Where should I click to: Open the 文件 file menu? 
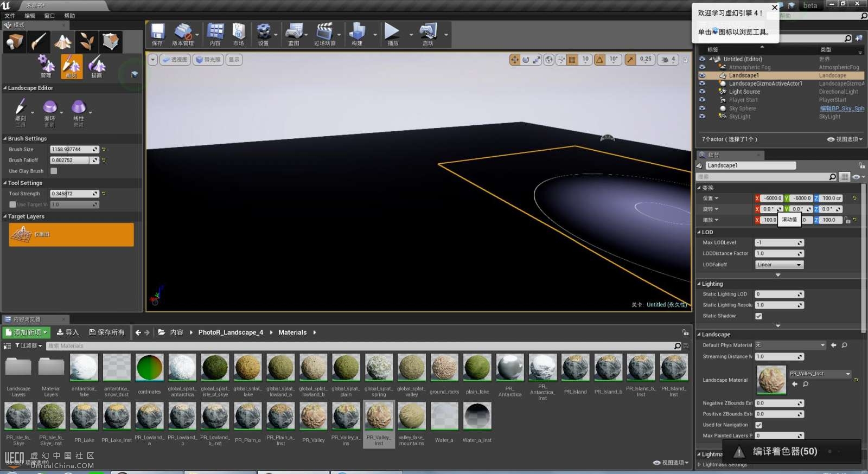(10, 16)
